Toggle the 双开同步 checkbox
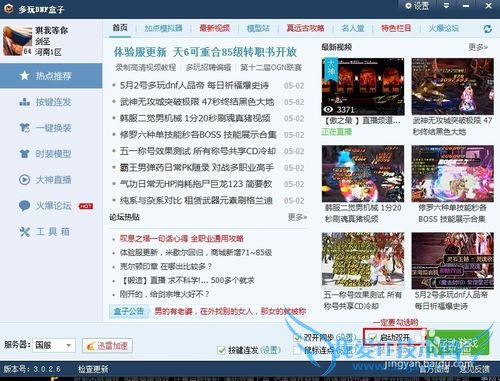 tap(296, 338)
